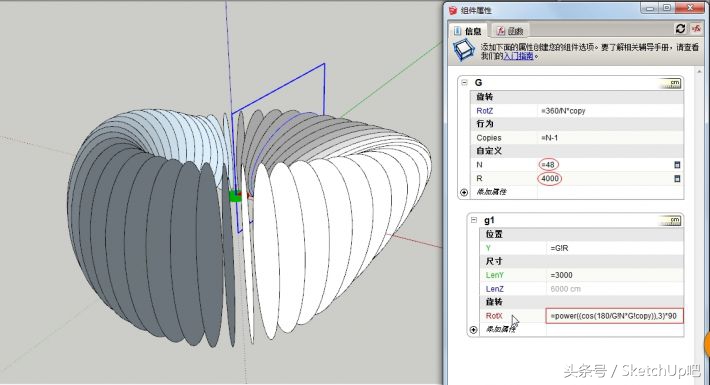Select the LenY attribute name

(494, 275)
